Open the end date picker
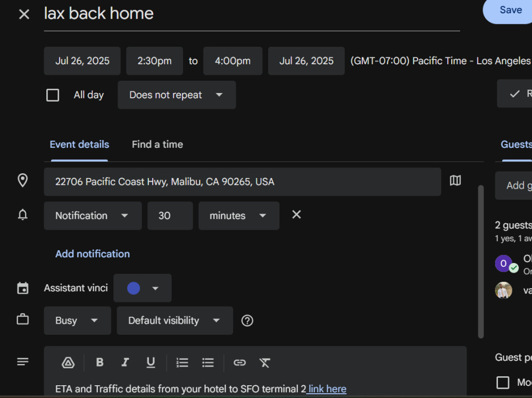The height and width of the screenshot is (398, 532). tap(306, 61)
